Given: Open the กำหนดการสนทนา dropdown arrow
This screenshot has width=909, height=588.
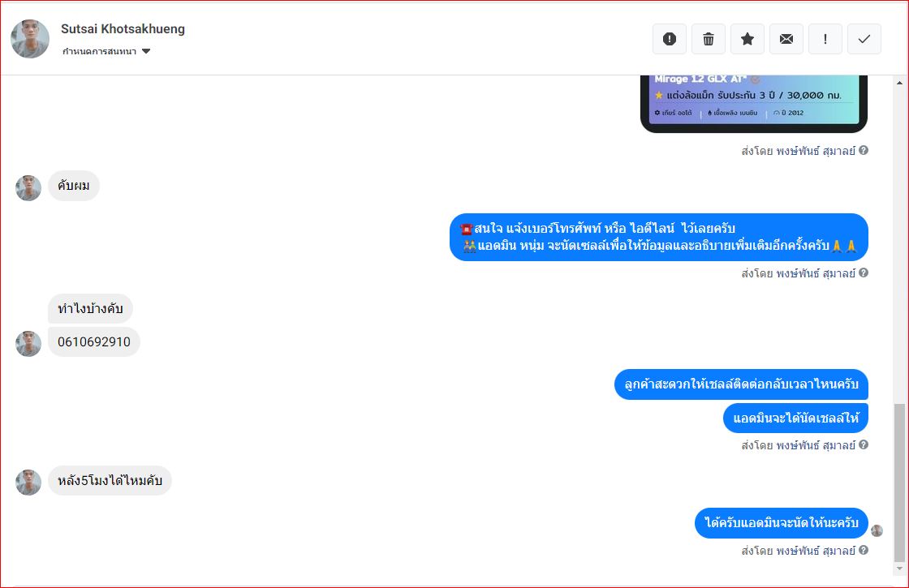Looking at the screenshot, I should pyautogui.click(x=146, y=51).
